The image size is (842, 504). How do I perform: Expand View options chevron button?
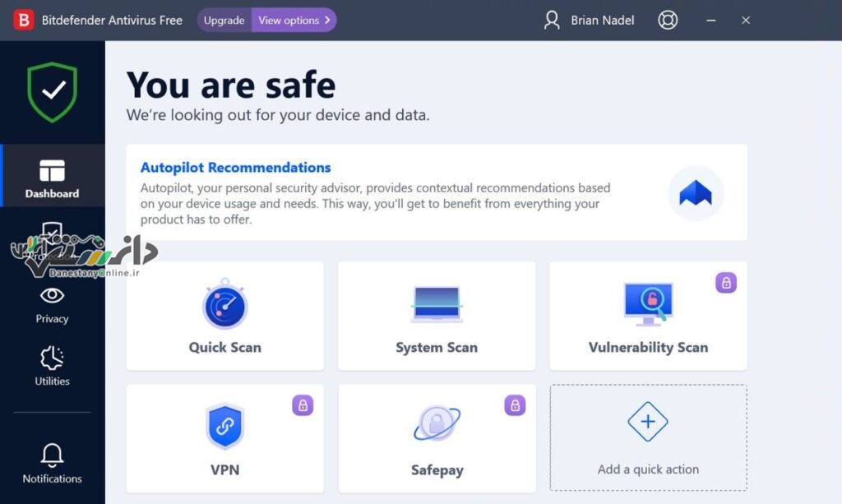point(294,21)
